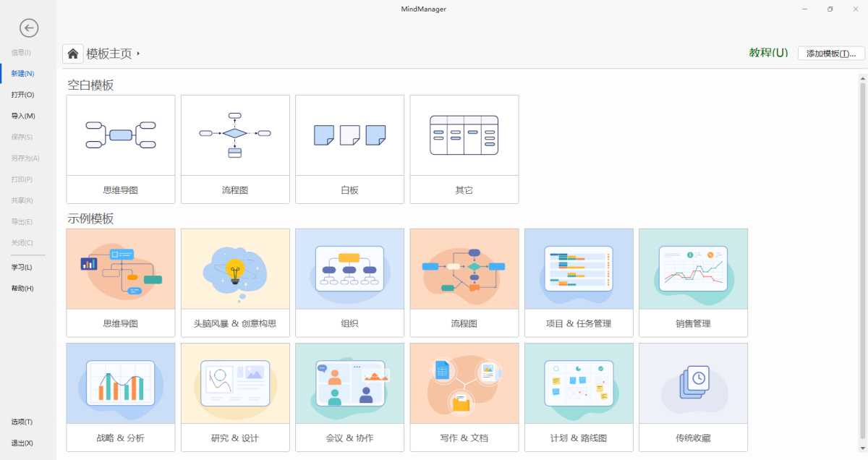The height and width of the screenshot is (460, 868).
Task: Click the 白板 label
Action: click(x=349, y=190)
